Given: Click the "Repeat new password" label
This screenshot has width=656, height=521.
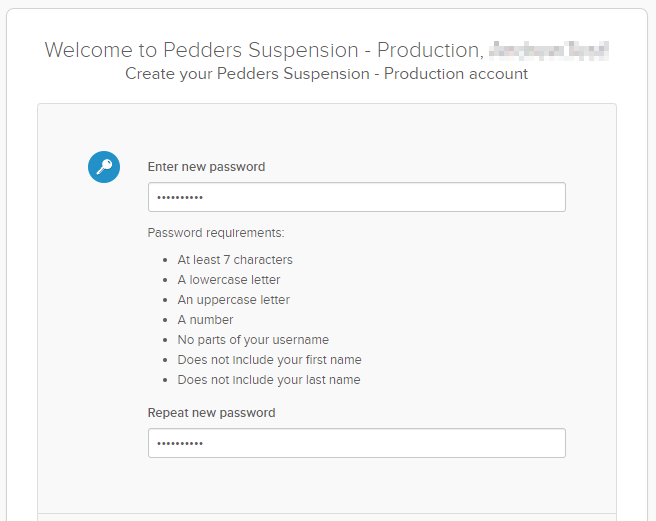Looking at the screenshot, I should point(211,412).
